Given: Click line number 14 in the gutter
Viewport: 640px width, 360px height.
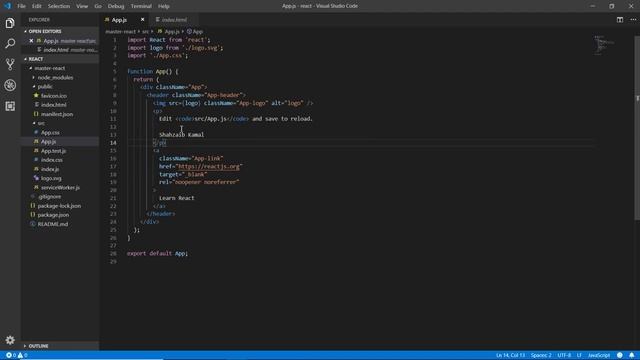Looking at the screenshot, I should pyautogui.click(x=113, y=143).
